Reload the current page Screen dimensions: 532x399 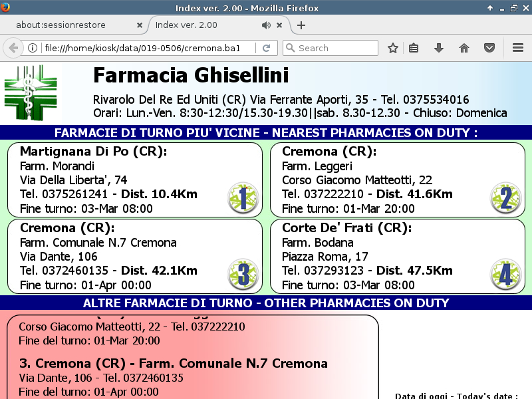coord(266,48)
